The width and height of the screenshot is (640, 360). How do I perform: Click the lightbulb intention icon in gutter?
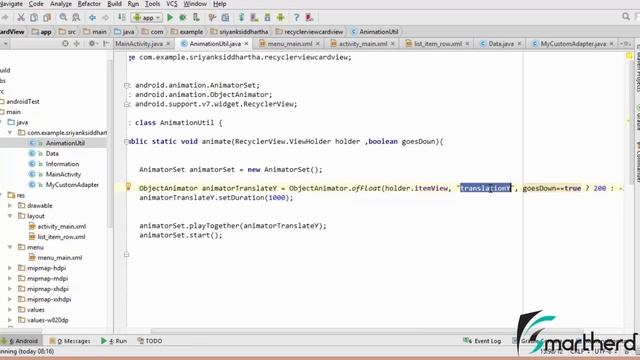pos(128,187)
